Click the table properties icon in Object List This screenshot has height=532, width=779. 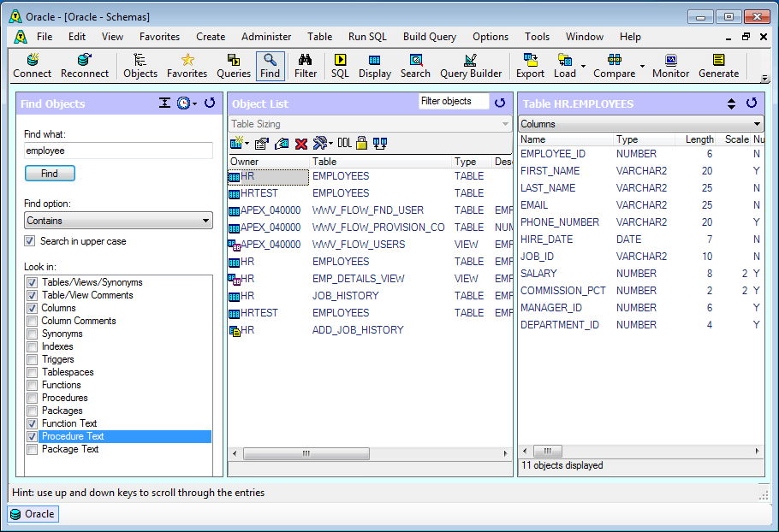coord(261,144)
